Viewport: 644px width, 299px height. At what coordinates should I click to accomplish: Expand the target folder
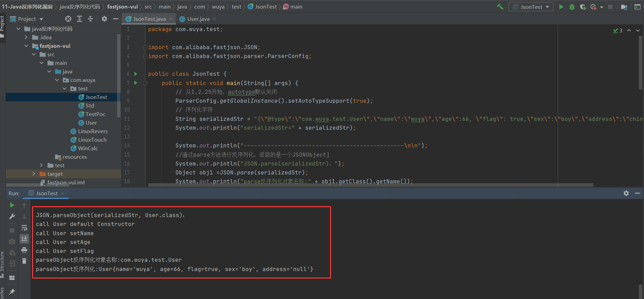pyautogui.click(x=34, y=174)
